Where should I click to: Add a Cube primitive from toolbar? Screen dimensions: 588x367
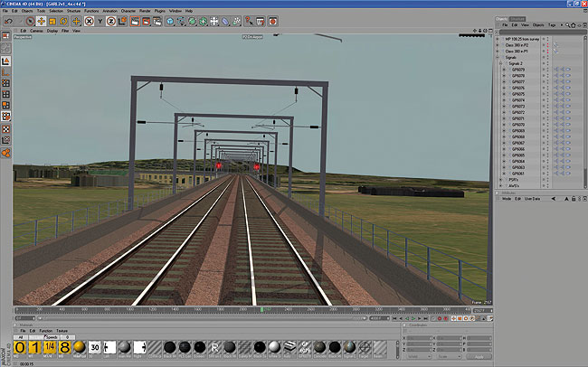(x=168, y=21)
